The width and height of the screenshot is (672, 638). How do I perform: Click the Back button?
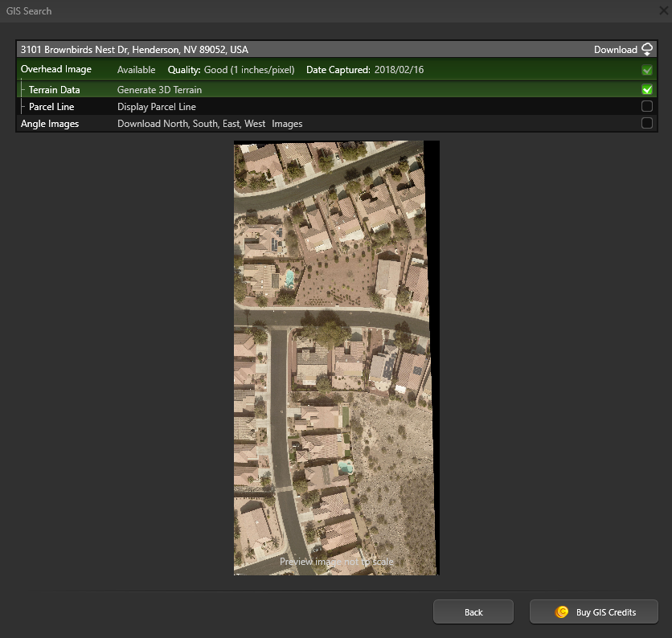[x=473, y=611]
